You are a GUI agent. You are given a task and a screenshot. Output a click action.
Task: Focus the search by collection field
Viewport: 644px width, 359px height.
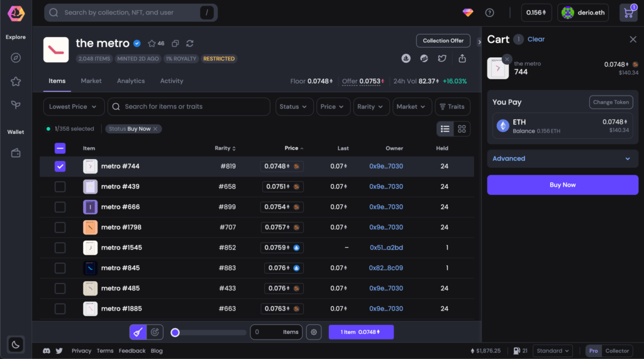[131, 13]
